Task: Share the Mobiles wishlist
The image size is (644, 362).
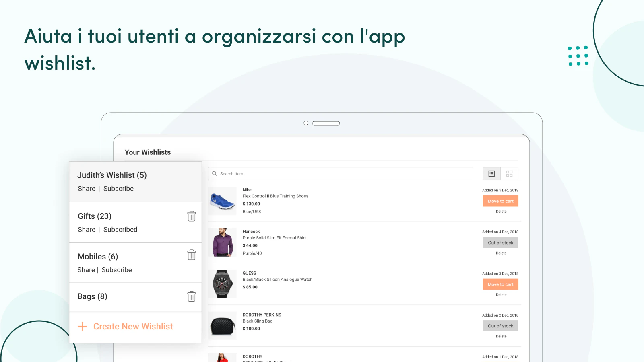Action: coord(86,270)
